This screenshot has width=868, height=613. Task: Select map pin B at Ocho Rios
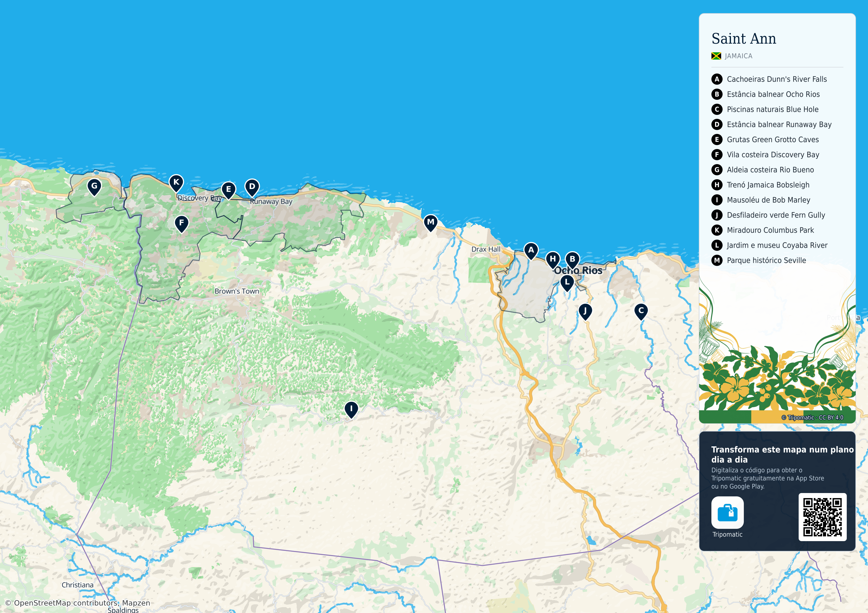pos(572,260)
